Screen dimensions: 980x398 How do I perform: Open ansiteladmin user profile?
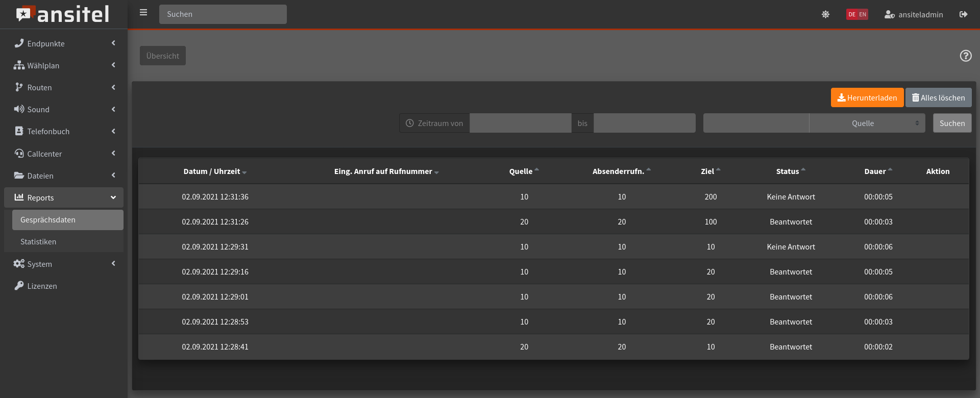[x=914, y=14]
